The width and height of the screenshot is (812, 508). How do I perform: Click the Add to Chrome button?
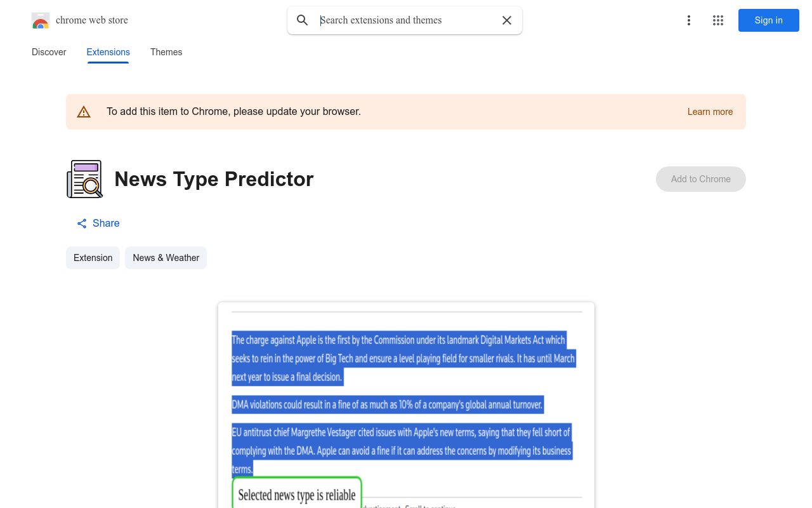point(700,179)
